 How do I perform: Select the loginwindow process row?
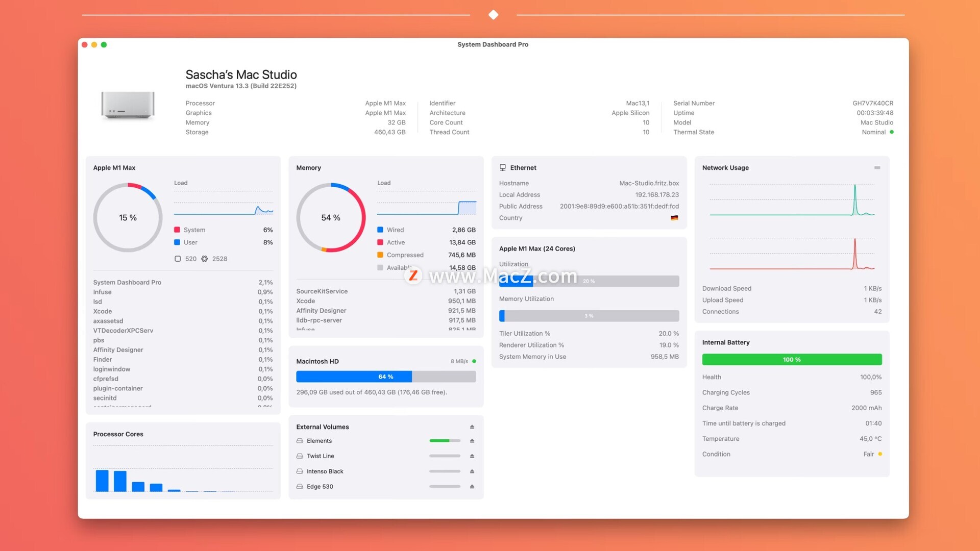[x=183, y=369]
